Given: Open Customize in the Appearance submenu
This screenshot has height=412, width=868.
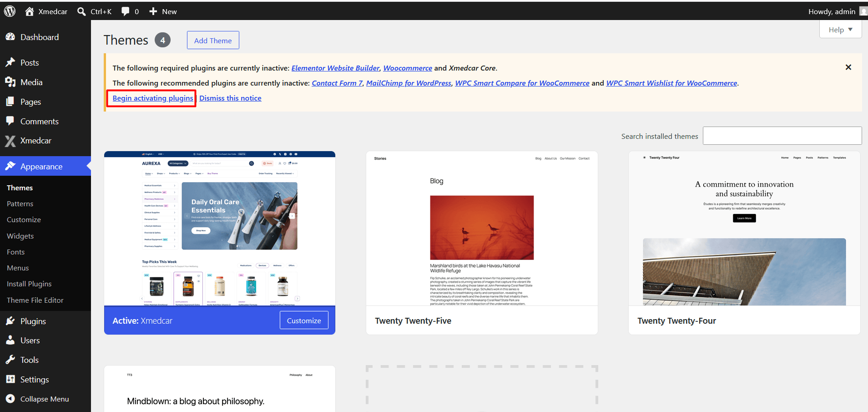Looking at the screenshot, I should 24,219.
